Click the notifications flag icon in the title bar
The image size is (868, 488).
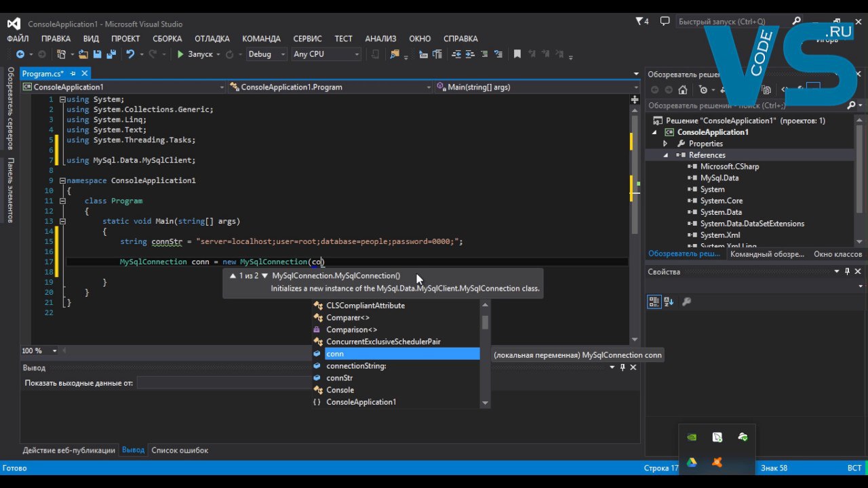tap(639, 22)
